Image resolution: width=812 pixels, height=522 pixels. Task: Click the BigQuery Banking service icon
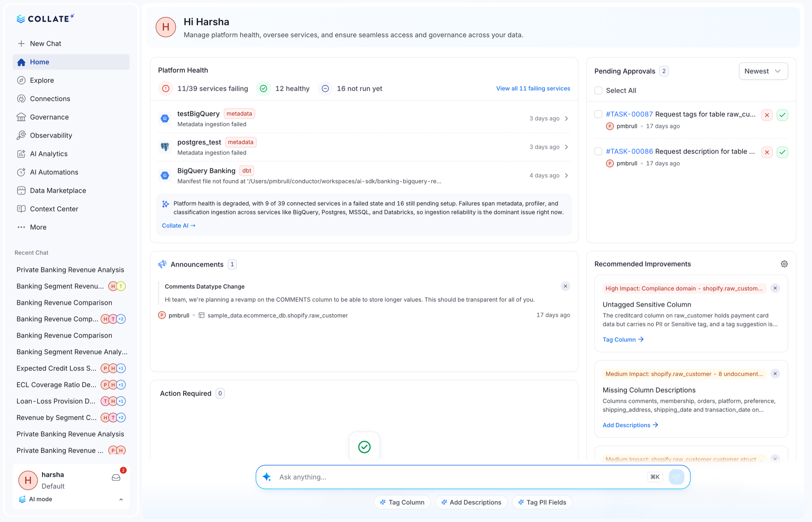point(165,175)
